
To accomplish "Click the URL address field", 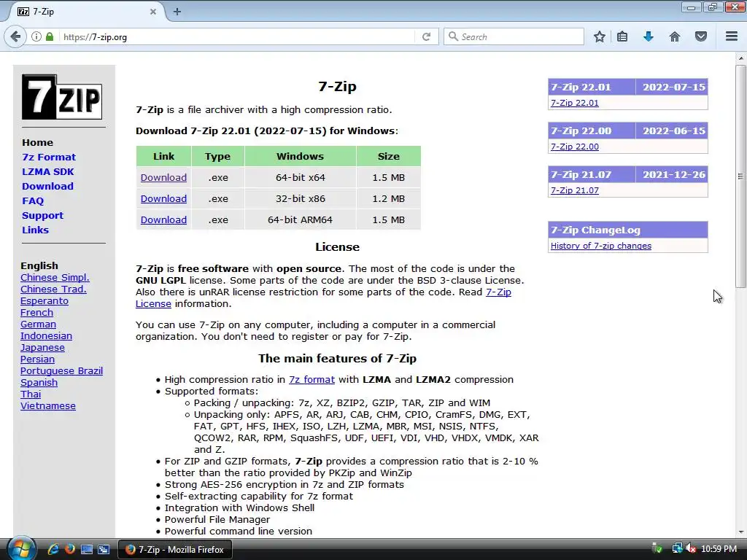I will coord(237,36).
